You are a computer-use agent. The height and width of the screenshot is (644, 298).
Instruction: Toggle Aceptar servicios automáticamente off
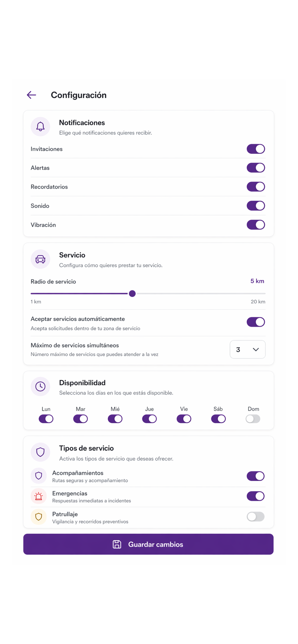pyautogui.click(x=256, y=322)
